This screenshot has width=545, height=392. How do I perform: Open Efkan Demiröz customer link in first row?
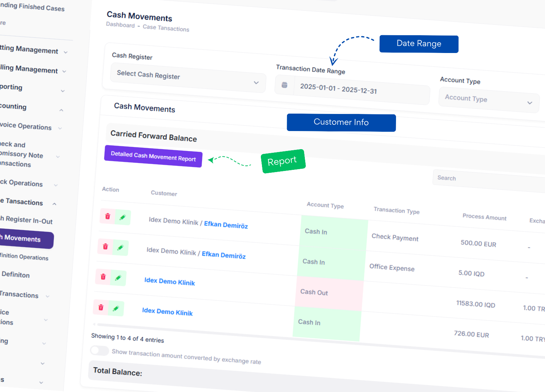[226, 225]
